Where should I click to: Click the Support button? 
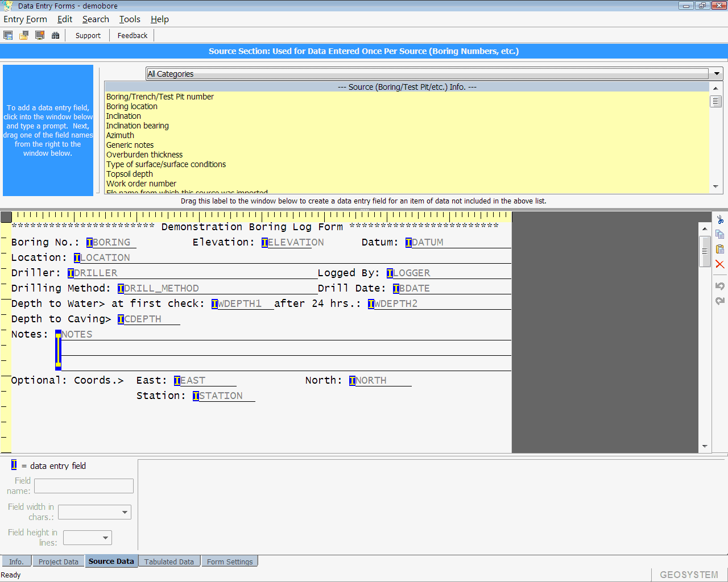88,35
